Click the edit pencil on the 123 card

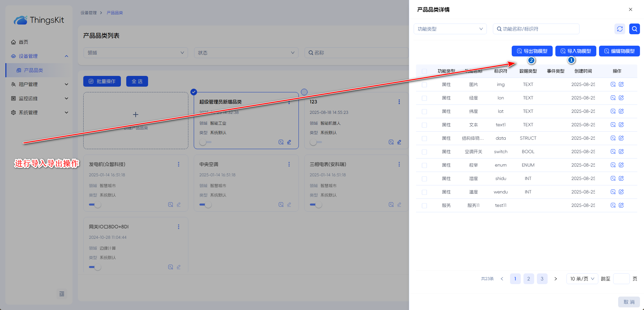[x=399, y=142]
